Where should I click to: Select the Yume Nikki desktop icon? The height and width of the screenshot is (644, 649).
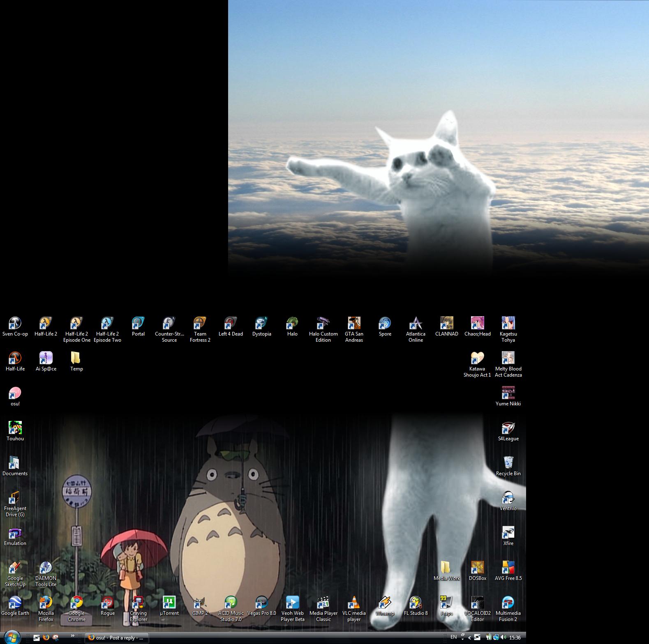point(508,396)
